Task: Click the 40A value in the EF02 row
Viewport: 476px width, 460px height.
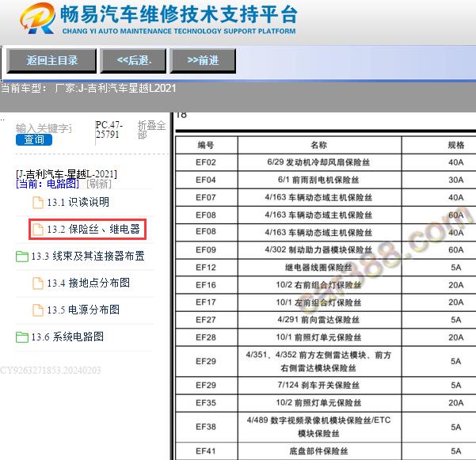Action: (455, 162)
